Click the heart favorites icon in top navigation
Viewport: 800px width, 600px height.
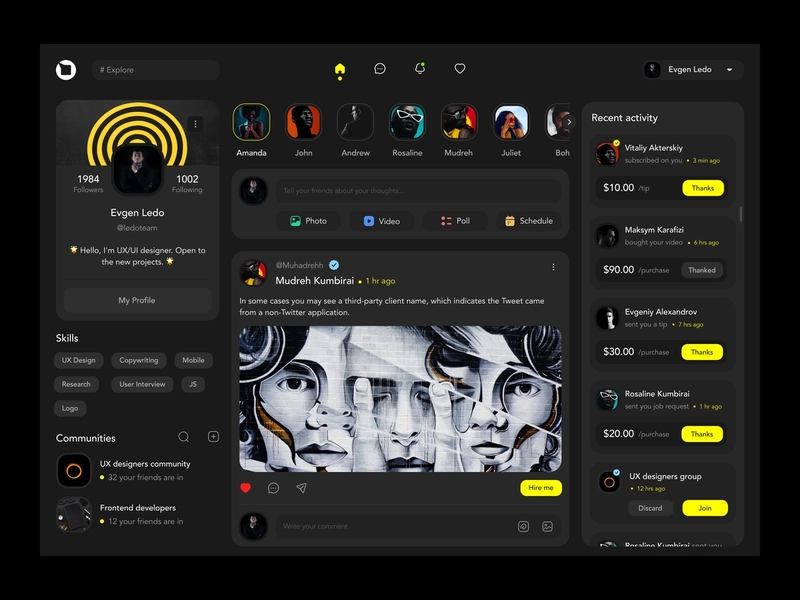click(x=460, y=69)
